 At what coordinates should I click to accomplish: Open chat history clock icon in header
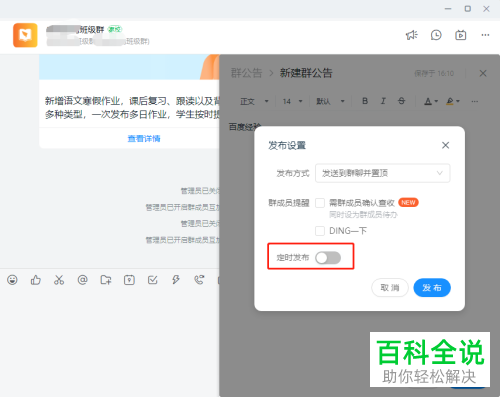[x=436, y=35]
